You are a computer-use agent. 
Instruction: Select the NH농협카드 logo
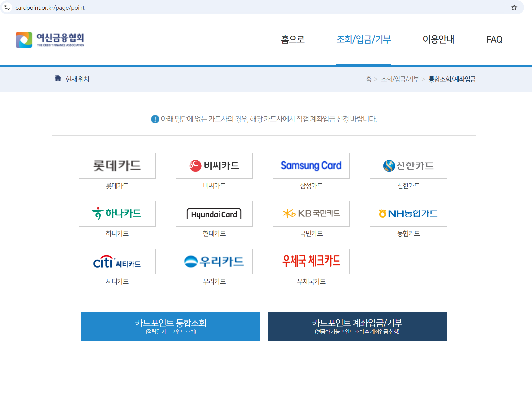coord(408,214)
